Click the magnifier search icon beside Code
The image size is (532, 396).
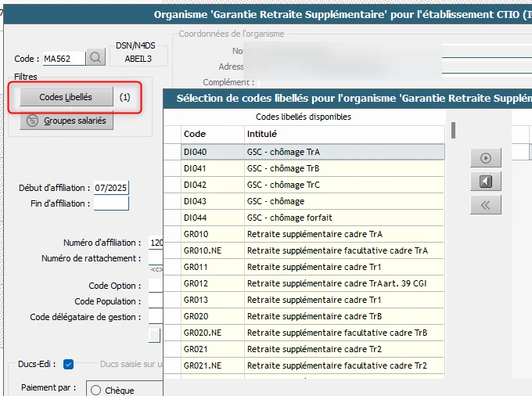pos(95,57)
